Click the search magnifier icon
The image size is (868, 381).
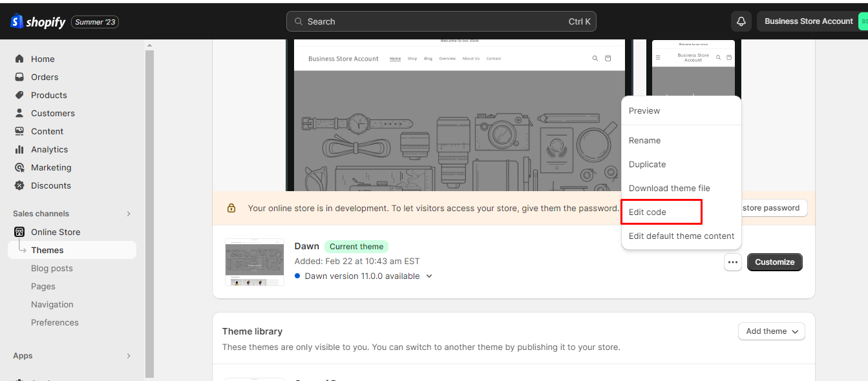(299, 21)
